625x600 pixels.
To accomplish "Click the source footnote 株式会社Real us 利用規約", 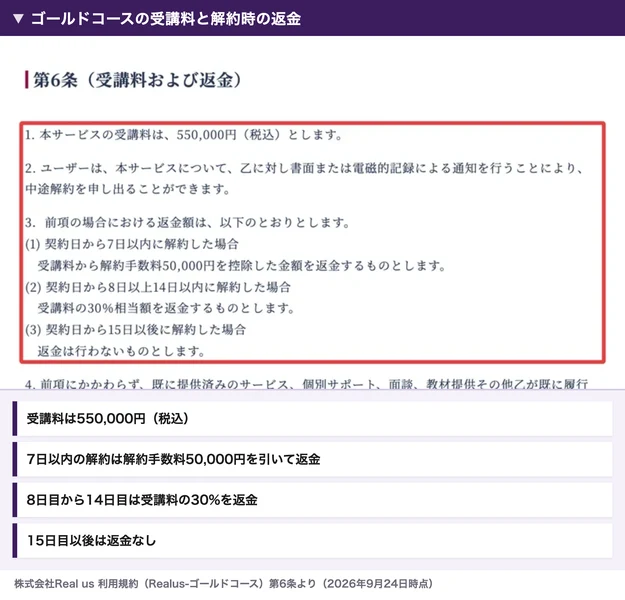I will [x=224, y=584].
